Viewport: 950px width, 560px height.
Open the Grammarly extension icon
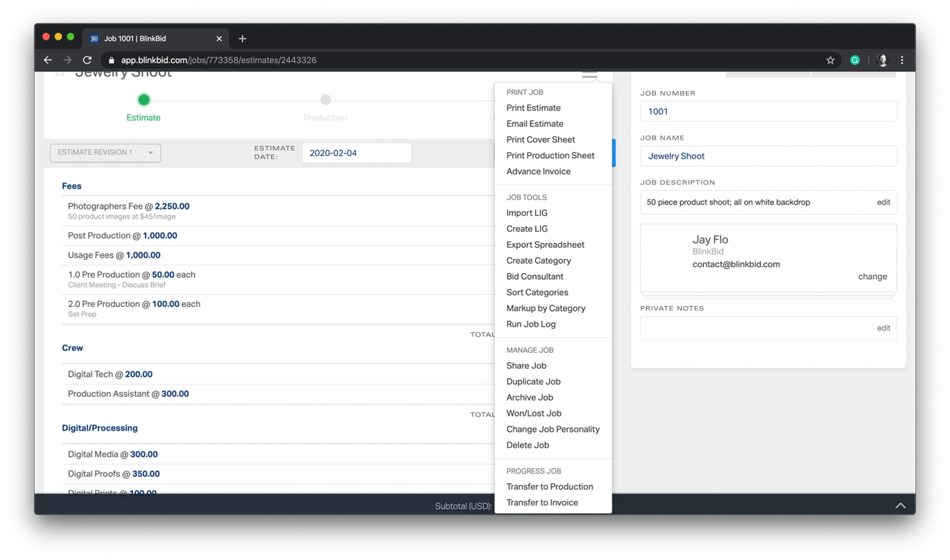tap(854, 60)
